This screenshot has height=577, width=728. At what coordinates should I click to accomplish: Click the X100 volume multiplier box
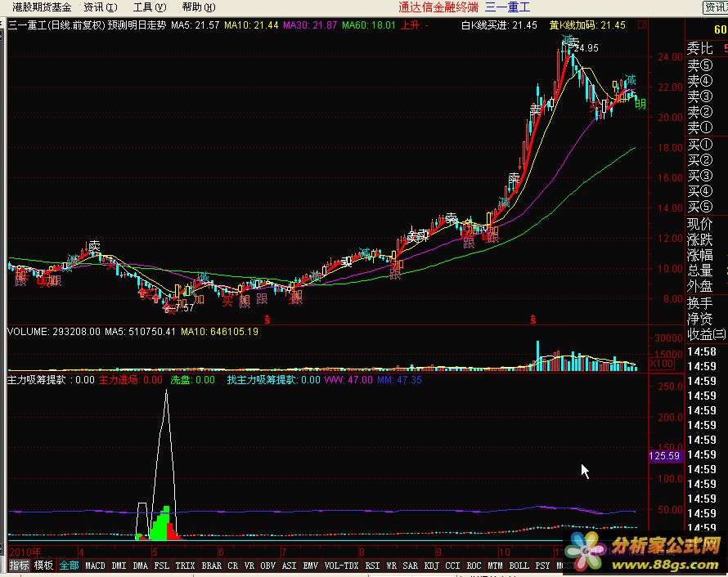pyautogui.click(x=662, y=364)
